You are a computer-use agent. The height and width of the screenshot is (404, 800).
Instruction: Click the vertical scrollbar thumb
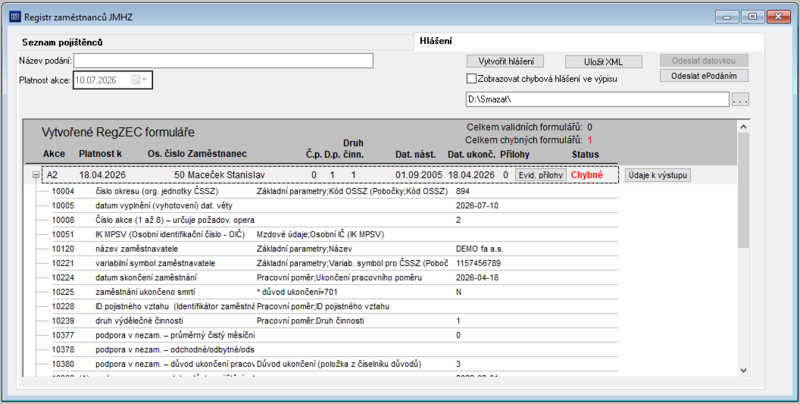743,191
